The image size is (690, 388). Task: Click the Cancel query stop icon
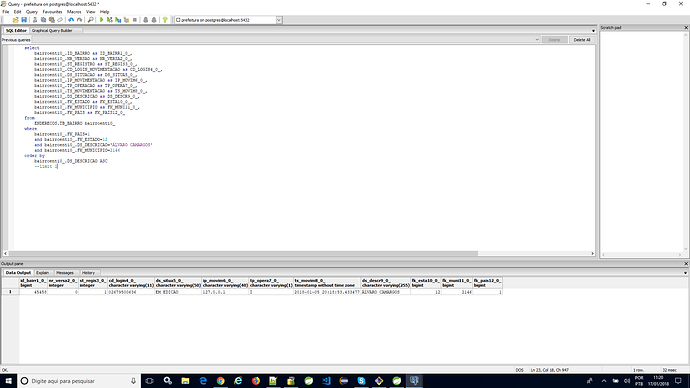[135, 20]
